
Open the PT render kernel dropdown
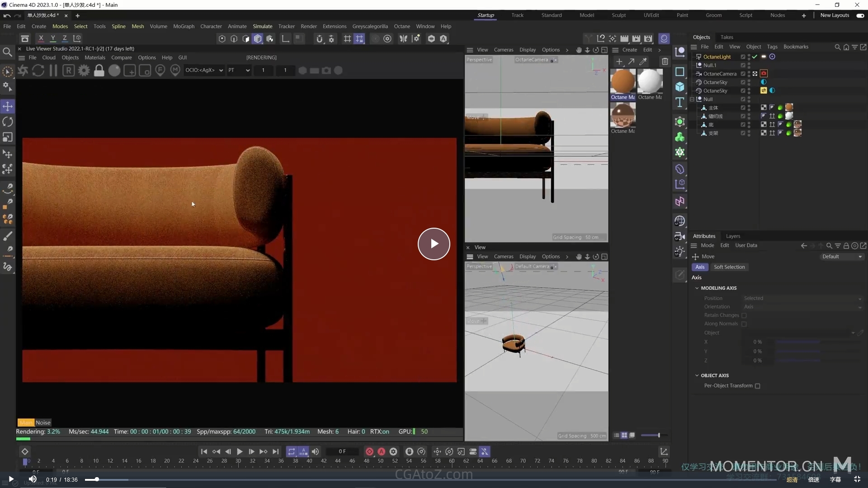click(239, 70)
